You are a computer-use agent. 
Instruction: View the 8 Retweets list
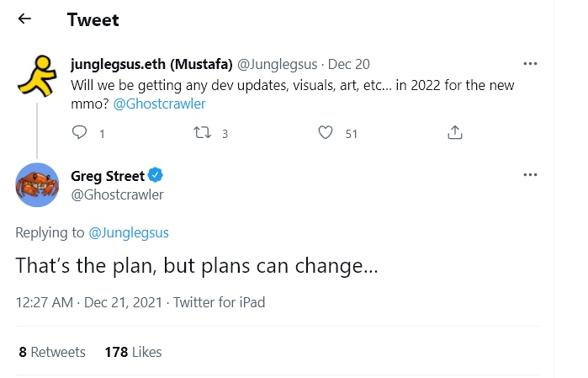51,352
